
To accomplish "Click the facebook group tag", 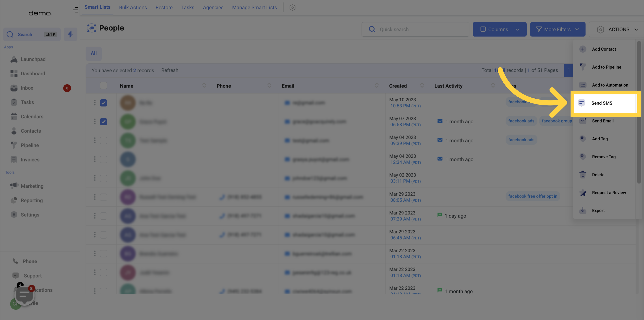I will (x=556, y=121).
